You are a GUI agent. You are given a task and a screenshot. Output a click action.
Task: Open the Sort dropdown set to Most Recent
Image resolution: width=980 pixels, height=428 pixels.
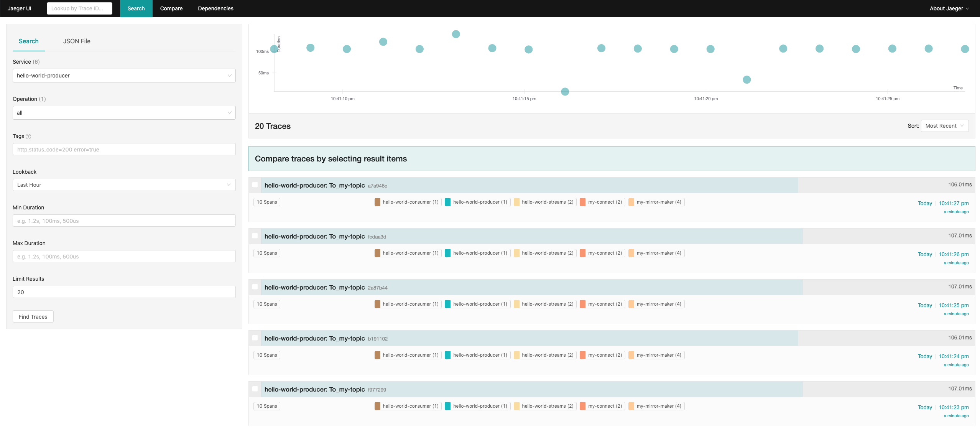(x=945, y=126)
